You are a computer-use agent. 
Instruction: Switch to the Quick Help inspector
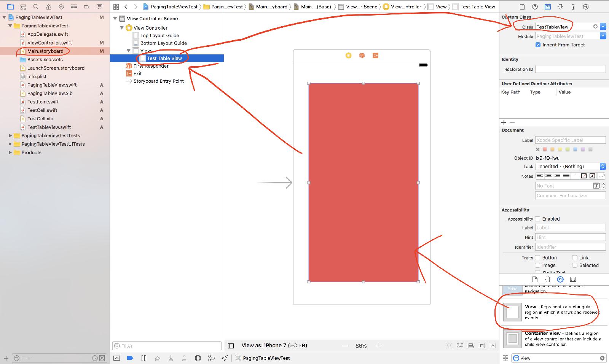(535, 6)
